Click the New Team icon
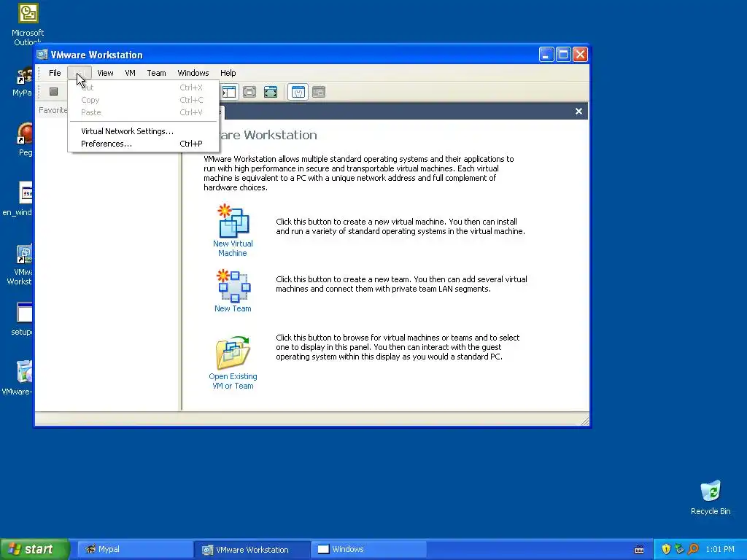The image size is (747, 560). pyautogui.click(x=233, y=286)
